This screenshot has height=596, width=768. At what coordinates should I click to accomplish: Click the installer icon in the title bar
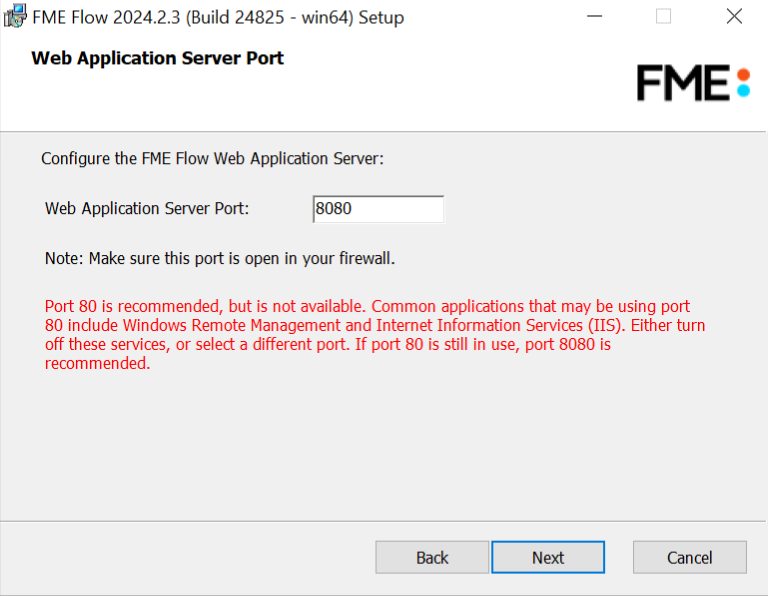click(15, 16)
